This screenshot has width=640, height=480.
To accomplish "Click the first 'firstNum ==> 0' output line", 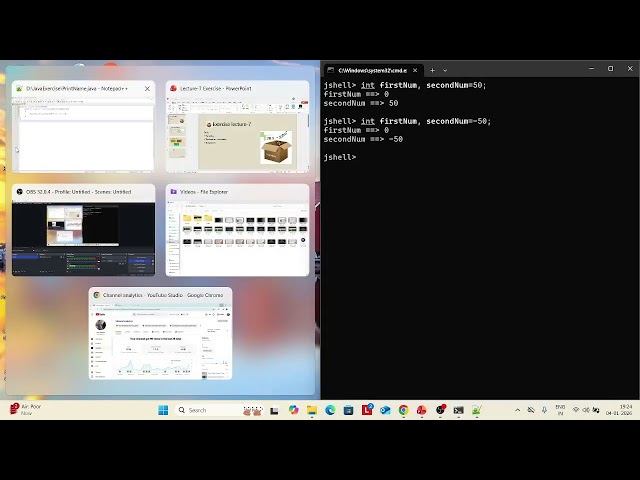I will [356, 94].
